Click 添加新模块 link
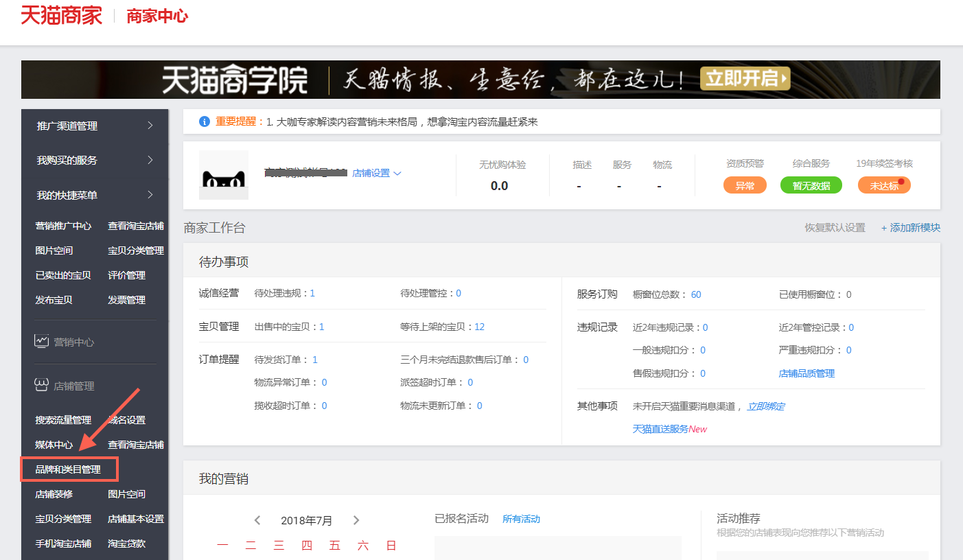The image size is (963, 560). (911, 228)
